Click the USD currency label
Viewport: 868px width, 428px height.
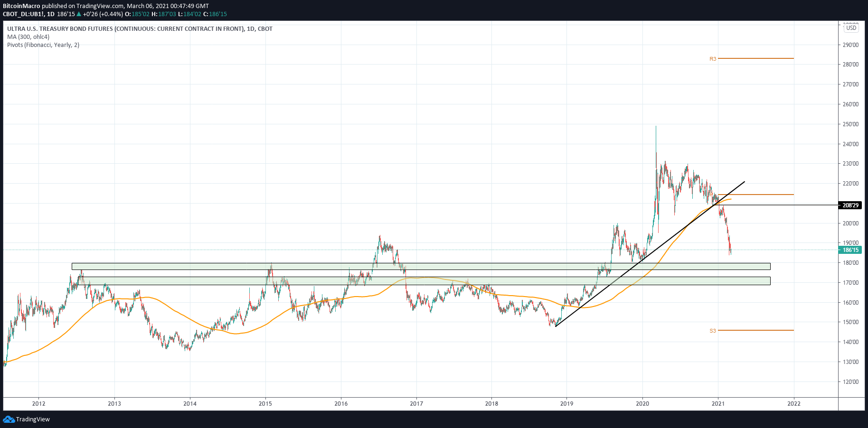[x=851, y=28]
